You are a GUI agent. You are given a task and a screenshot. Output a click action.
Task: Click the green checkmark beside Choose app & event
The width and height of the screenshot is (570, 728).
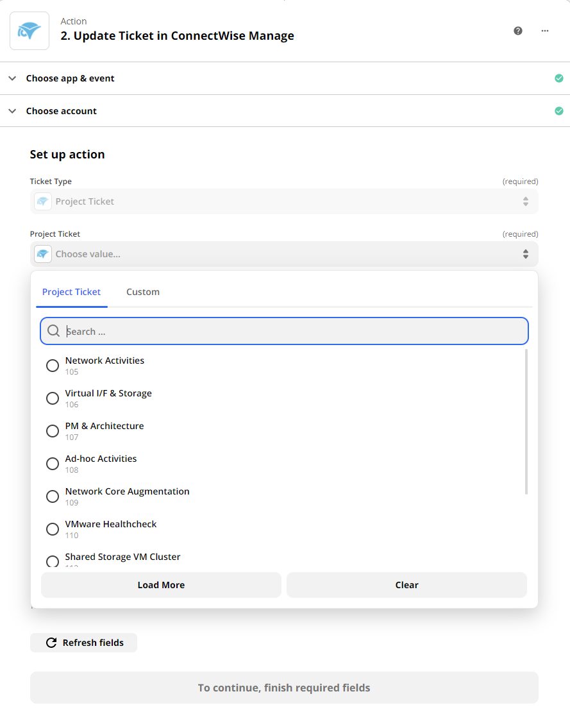[x=559, y=78]
